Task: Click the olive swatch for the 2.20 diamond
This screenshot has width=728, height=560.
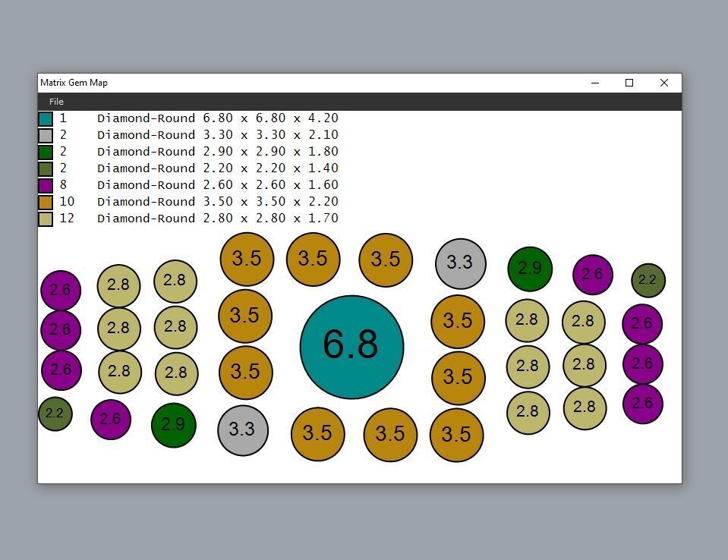Action: [x=46, y=169]
